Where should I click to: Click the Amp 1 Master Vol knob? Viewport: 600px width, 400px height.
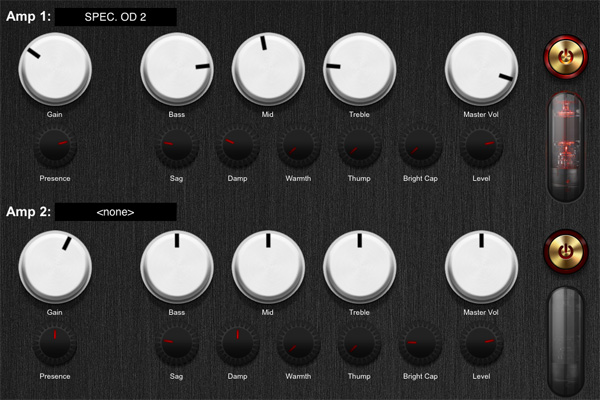pos(481,69)
